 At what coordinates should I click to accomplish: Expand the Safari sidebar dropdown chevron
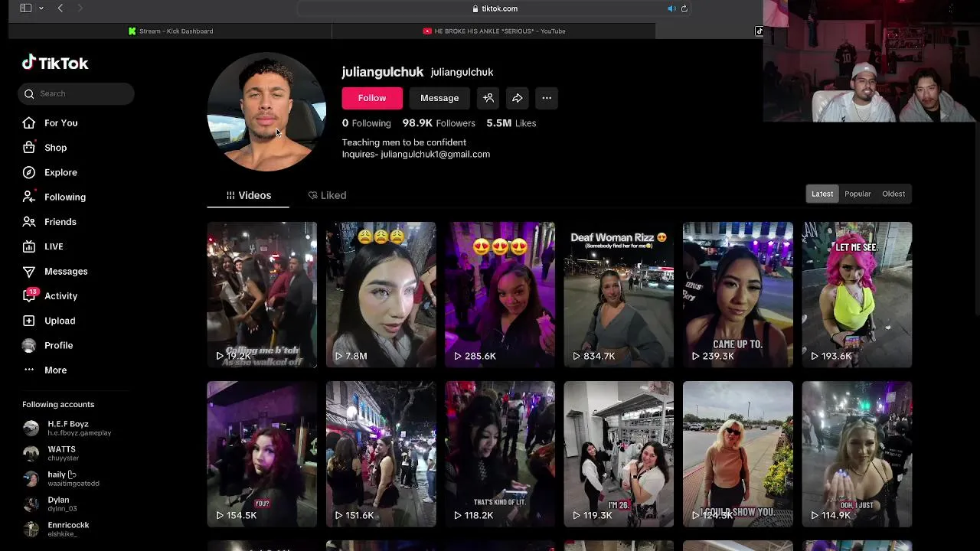pyautogui.click(x=41, y=8)
